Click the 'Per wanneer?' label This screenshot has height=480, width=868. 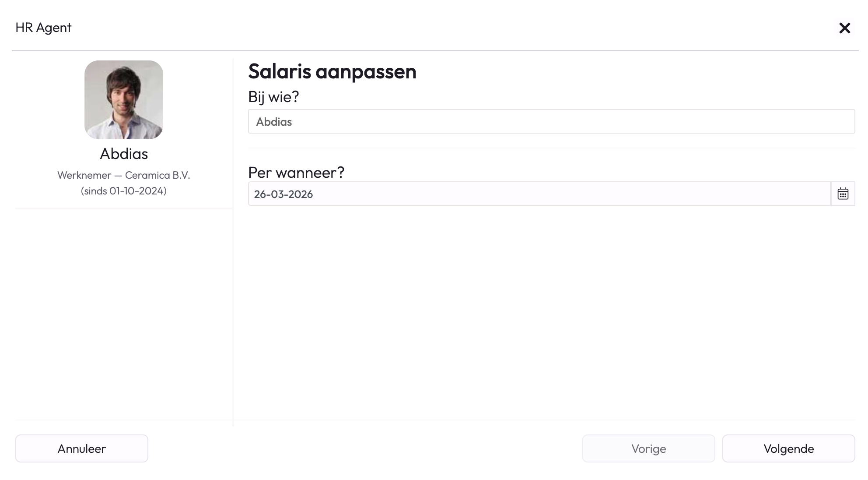point(296,173)
